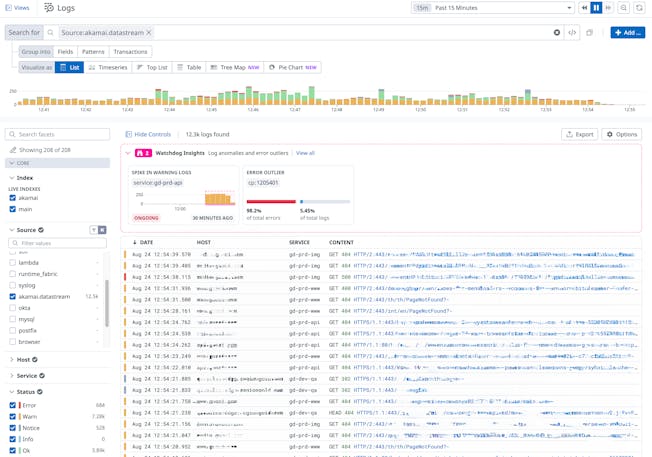Remove the Source:akamai.datastream filter

148,32
